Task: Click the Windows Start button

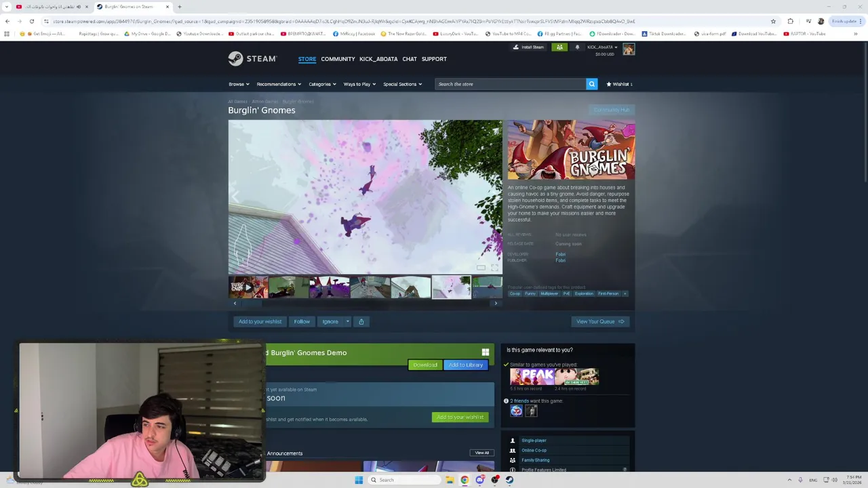Action: coord(359,480)
